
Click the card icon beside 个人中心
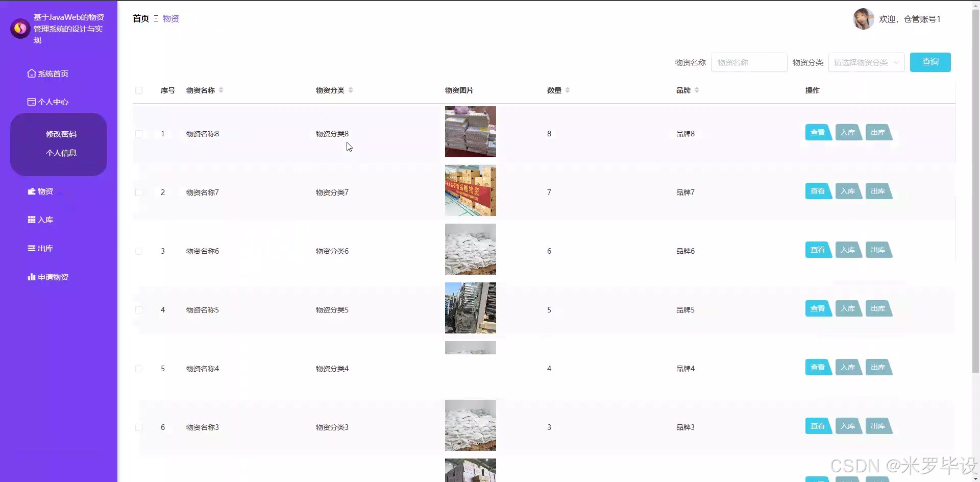(x=32, y=102)
